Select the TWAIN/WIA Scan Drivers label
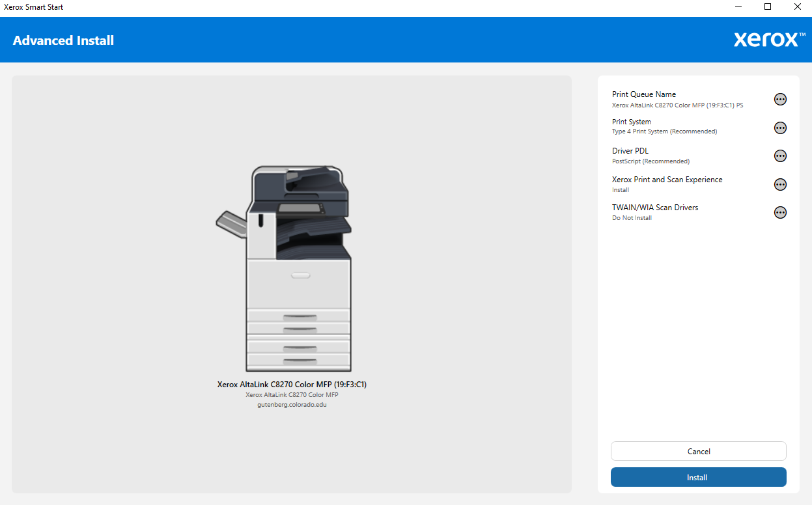 pos(654,208)
